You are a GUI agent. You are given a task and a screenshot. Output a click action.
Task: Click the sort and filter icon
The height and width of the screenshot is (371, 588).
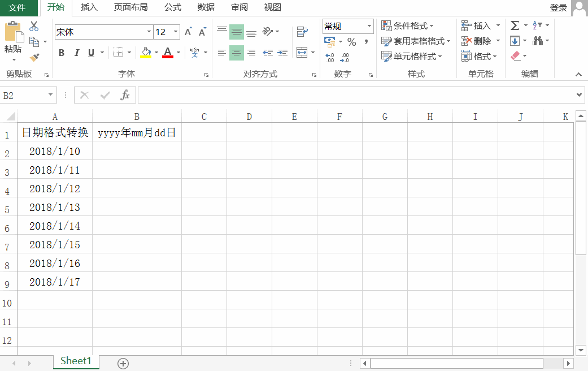click(537, 25)
